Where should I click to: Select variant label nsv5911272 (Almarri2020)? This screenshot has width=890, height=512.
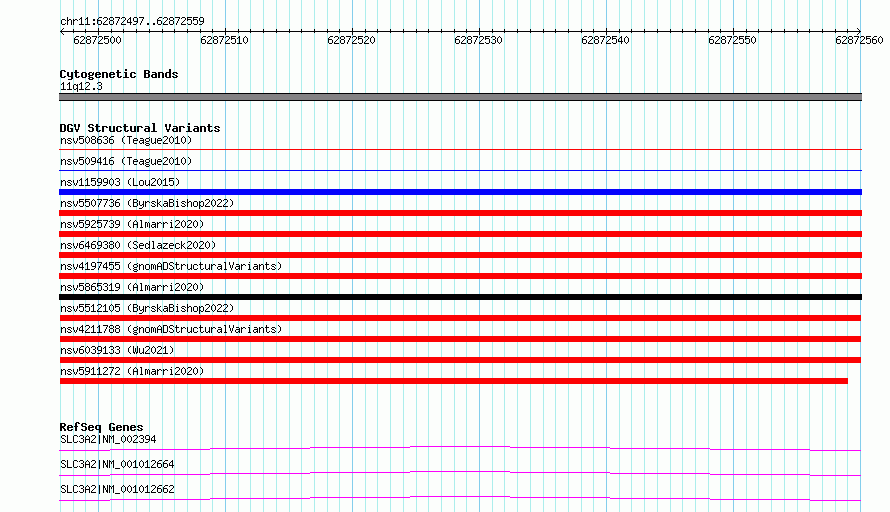(132, 371)
